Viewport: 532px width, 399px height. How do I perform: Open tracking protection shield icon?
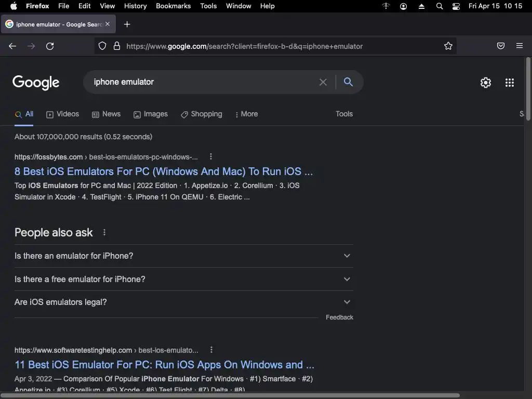102,46
